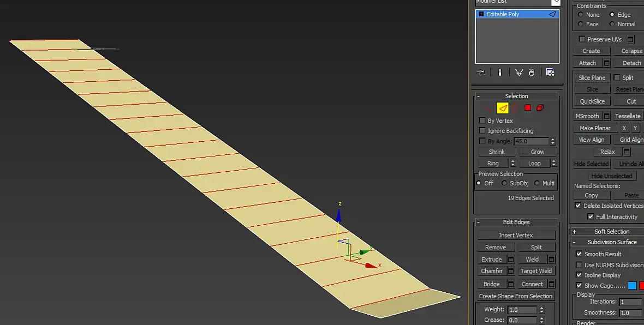Enable Ignore Backfacing checkbox
The height and width of the screenshot is (325, 644).
coord(482,130)
